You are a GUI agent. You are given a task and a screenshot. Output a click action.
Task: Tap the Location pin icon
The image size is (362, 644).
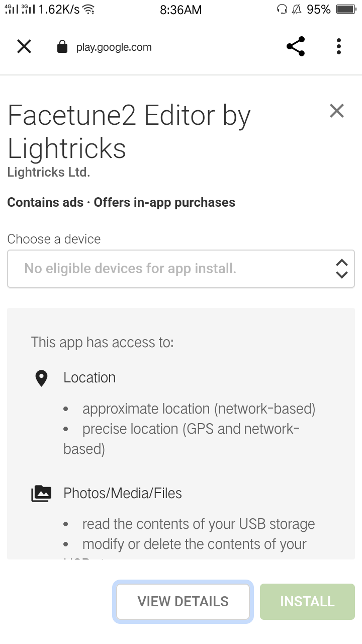tap(41, 378)
